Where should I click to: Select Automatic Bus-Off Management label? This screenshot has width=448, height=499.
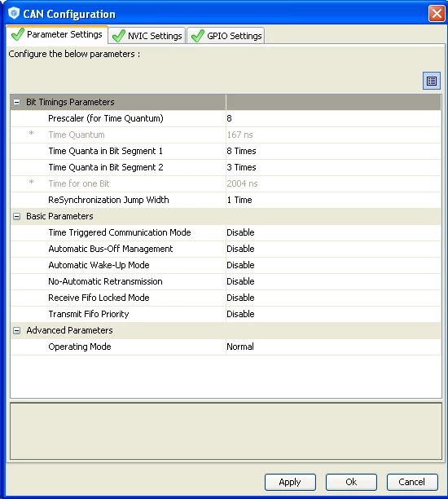110,249
